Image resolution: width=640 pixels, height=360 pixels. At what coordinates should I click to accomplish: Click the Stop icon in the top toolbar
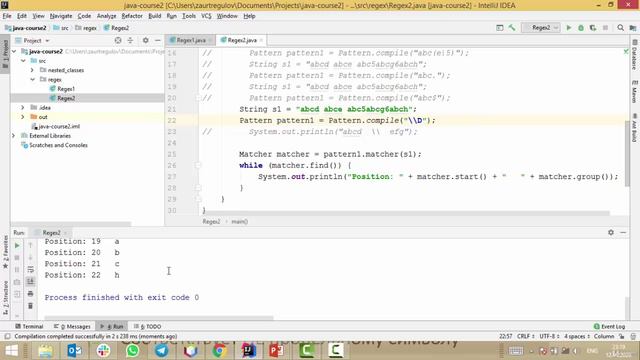pos(605,28)
